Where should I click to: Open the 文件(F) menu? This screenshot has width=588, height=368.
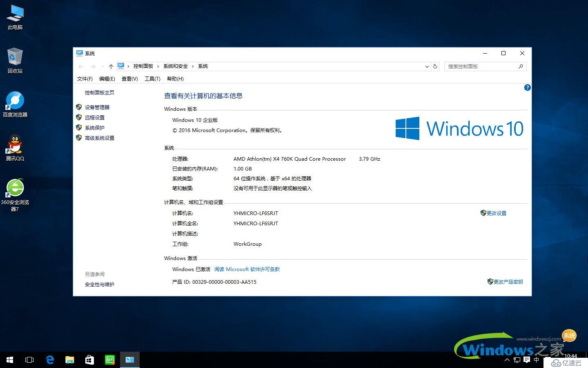click(85, 79)
